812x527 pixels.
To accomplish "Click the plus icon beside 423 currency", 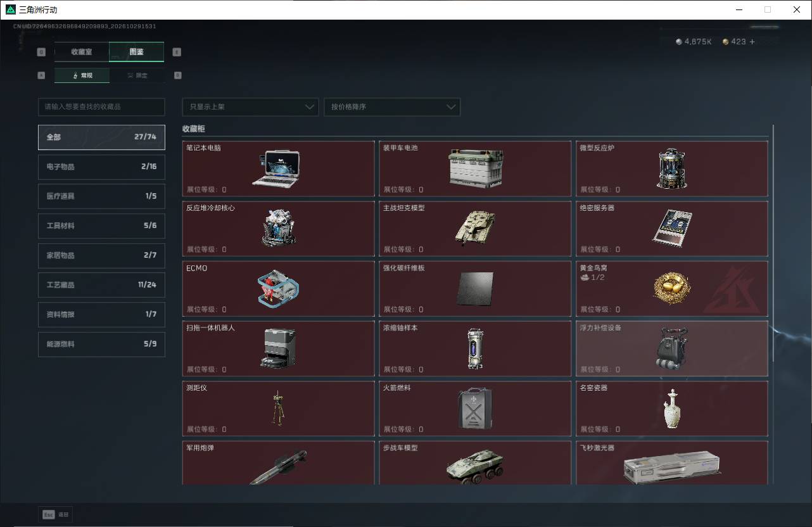I will point(752,42).
